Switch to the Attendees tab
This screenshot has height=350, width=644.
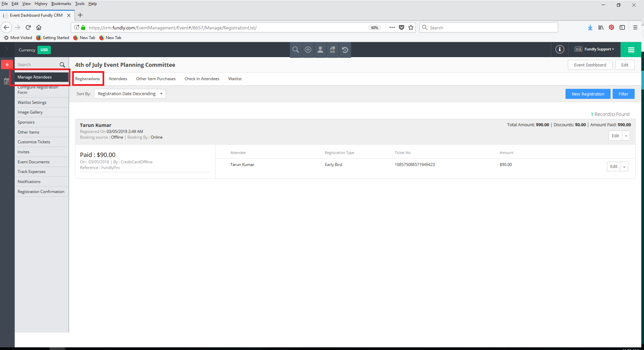118,78
